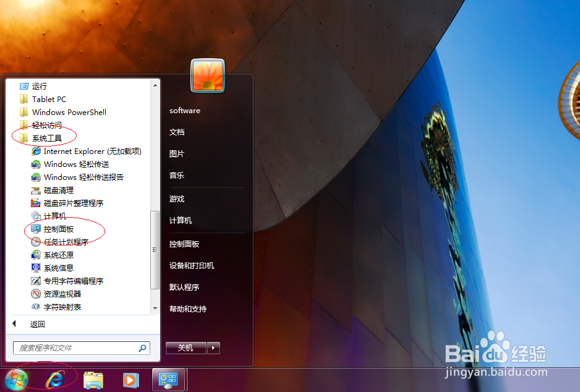Open 音乐 in the right pane
Screen dimensions: 580x392
click(x=177, y=176)
